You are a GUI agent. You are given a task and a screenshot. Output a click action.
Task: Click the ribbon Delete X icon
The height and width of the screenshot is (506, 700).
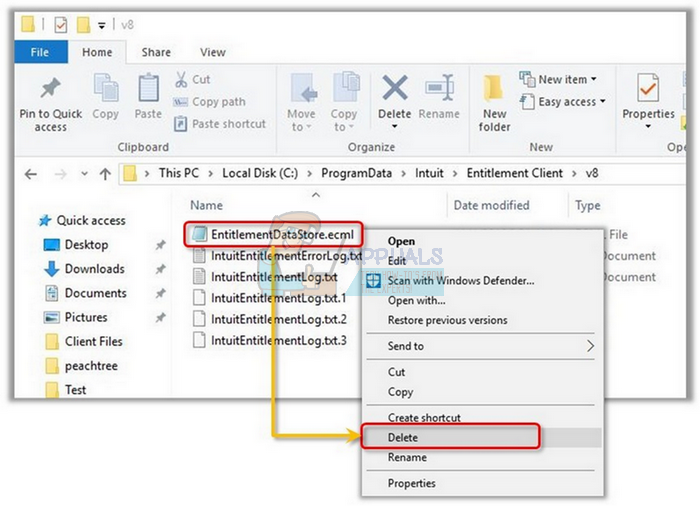pyautogui.click(x=395, y=88)
